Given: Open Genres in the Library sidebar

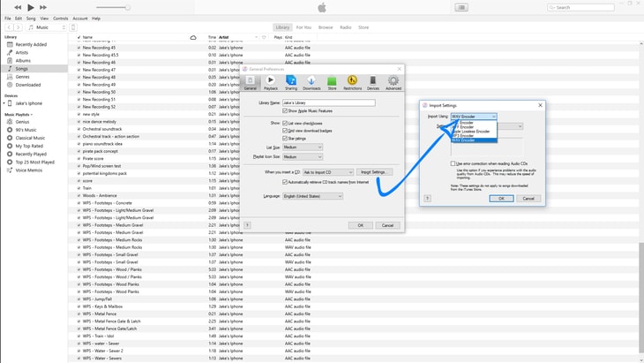Looking at the screenshot, I should 23,77.
